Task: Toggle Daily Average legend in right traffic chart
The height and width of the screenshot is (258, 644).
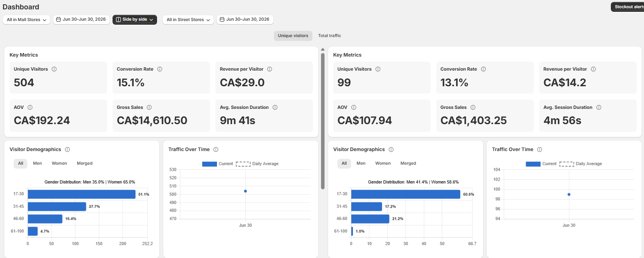Action: [x=580, y=164]
